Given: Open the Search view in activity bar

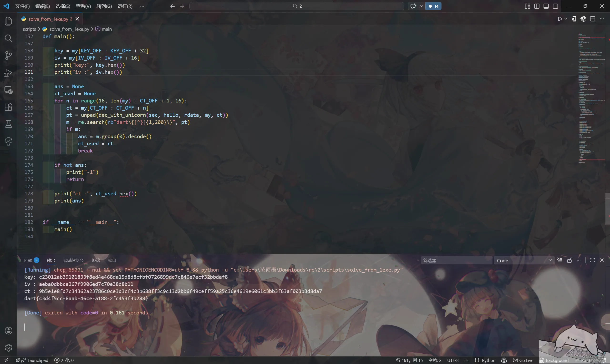Looking at the screenshot, I should pyautogui.click(x=8, y=38).
